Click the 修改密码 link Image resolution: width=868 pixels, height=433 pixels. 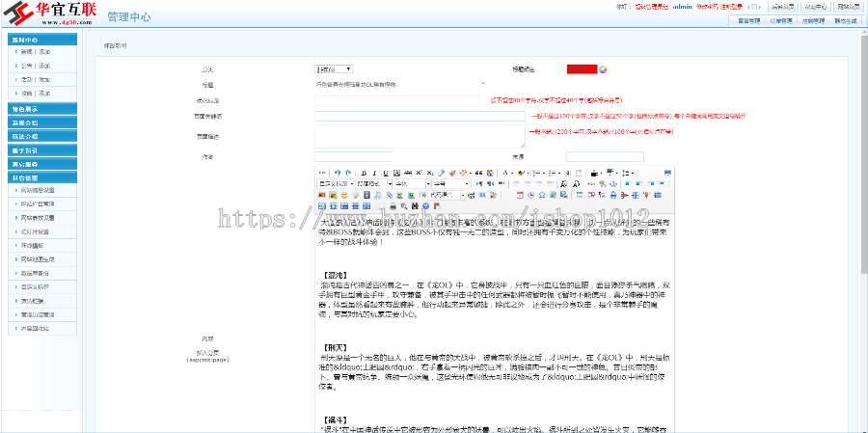coord(706,7)
